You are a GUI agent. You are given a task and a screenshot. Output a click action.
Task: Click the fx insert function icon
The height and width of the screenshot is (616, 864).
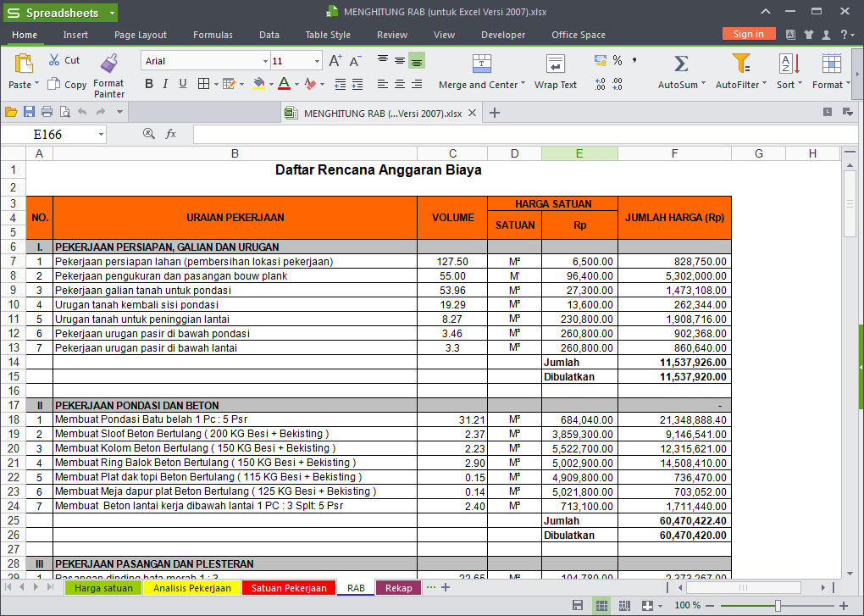click(171, 134)
